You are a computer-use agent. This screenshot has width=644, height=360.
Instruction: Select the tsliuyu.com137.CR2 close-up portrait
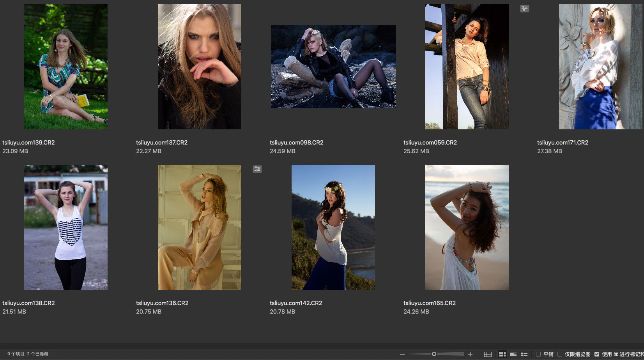point(199,67)
